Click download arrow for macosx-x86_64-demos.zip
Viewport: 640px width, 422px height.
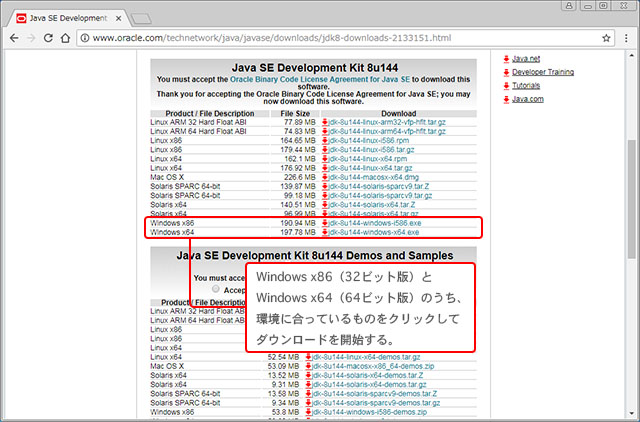click(309, 366)
